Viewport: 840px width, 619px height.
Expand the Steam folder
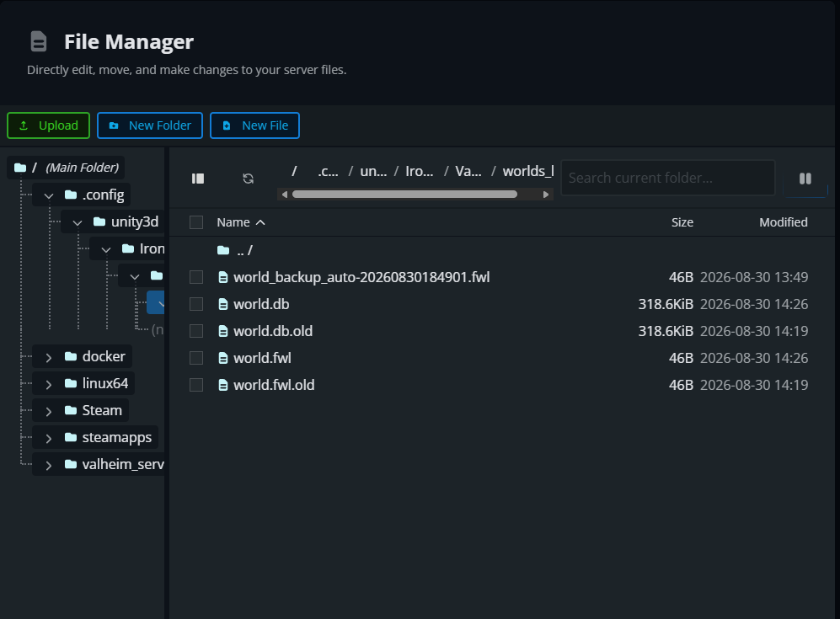point(49,411)
